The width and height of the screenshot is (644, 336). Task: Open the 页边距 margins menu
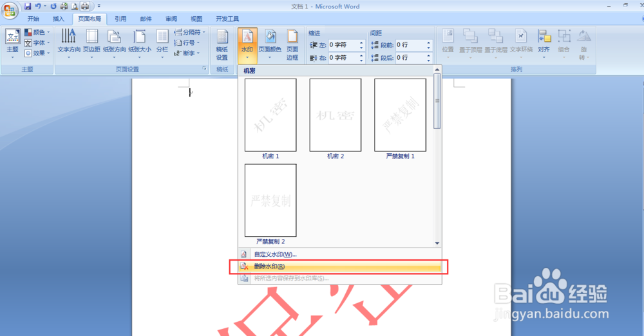(91, 44)
